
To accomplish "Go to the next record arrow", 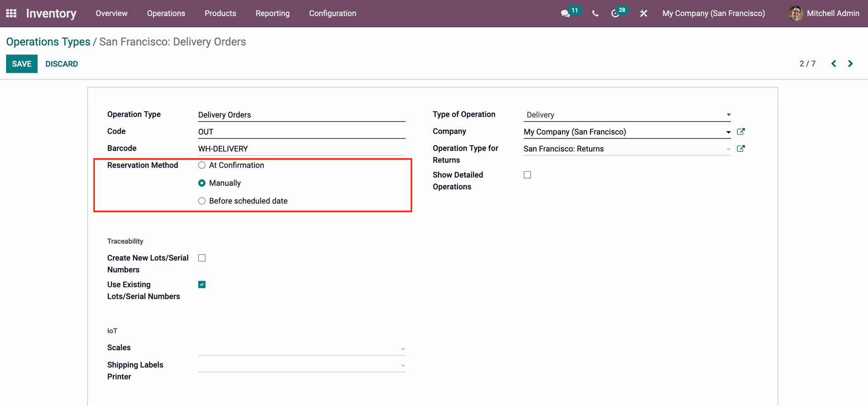I will coord(850,64).
